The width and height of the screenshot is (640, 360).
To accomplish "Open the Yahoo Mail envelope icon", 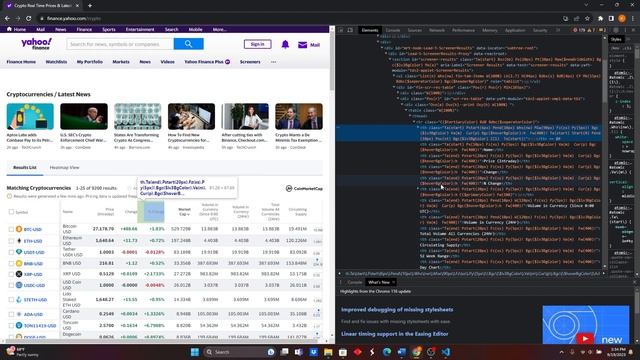I will pos(302,45).
